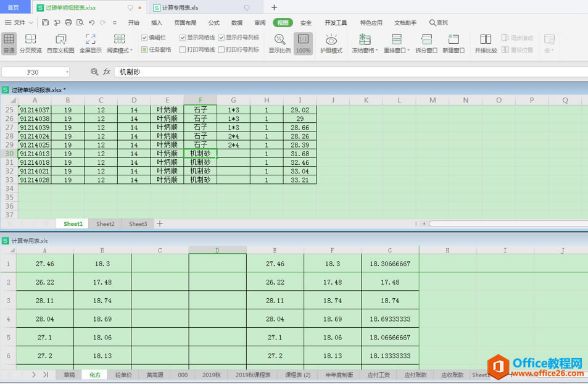Select column G header in top workbook
The width and height of the screenshot is (588, 384).
[233, 100]
